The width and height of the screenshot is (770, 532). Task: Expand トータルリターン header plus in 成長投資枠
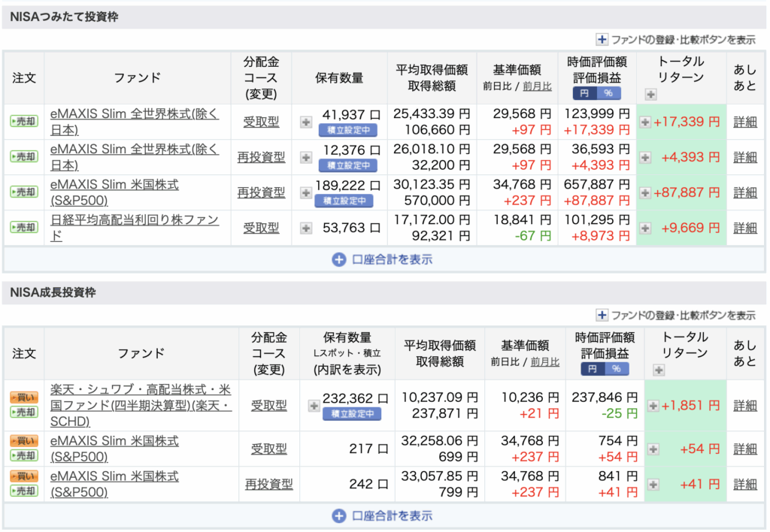click(659, 370)
